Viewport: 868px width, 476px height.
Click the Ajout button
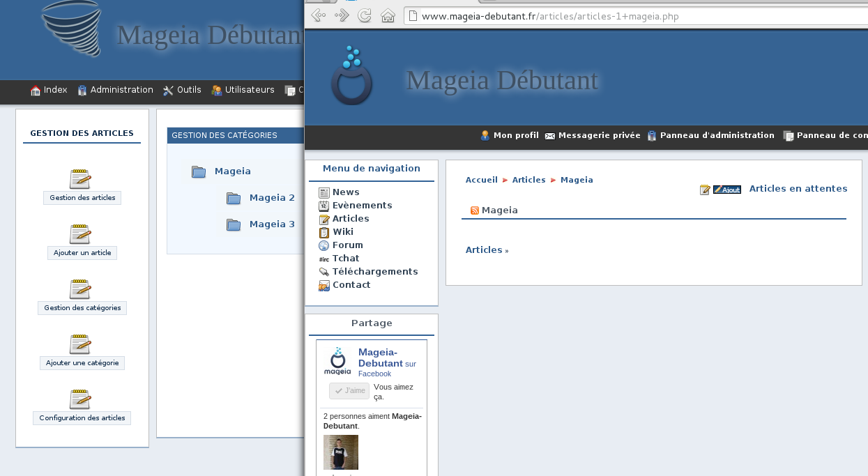[727, 190]
